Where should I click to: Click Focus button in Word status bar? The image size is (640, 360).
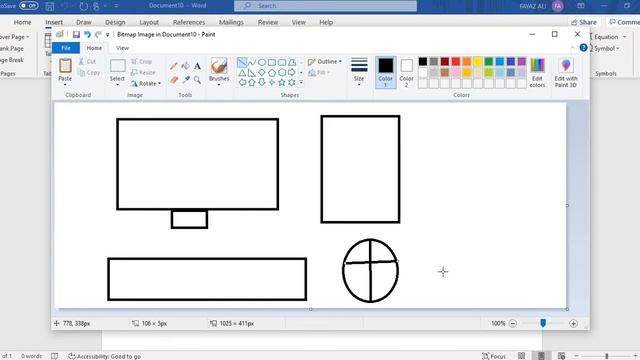tap(493, 356)
